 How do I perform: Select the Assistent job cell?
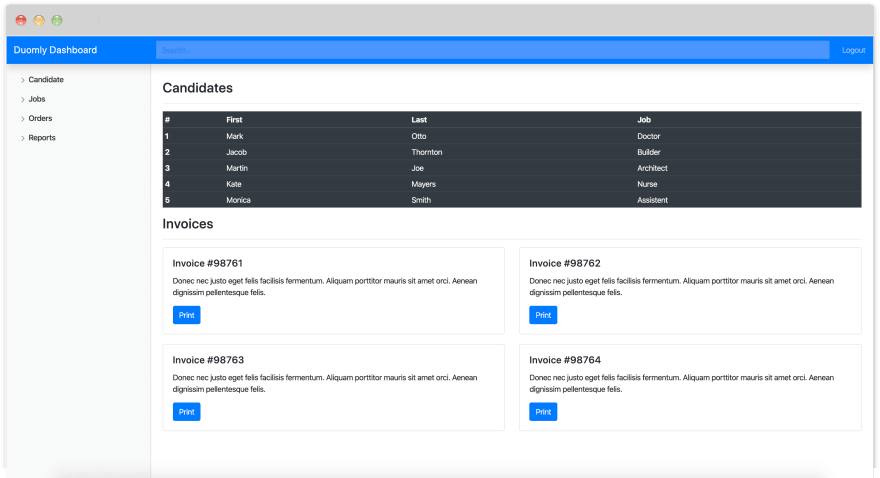652,200
